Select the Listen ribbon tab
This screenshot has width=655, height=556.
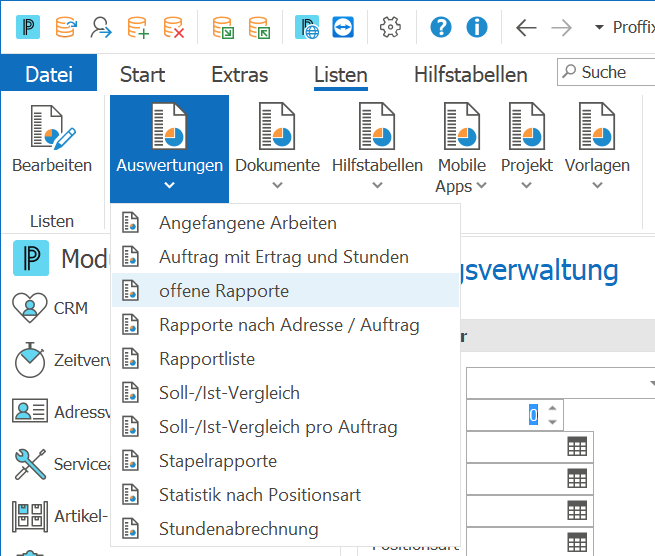tap(340, 75)
